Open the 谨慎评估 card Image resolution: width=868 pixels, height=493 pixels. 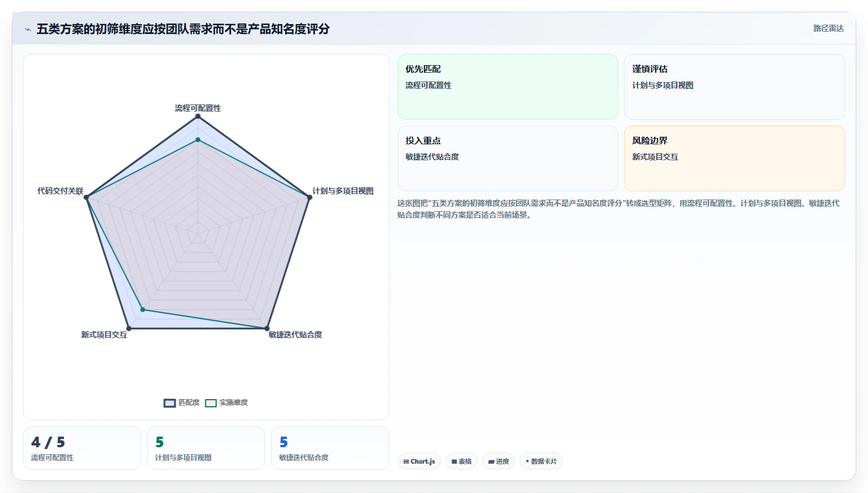pyautogui.click(x=734, y=87)
